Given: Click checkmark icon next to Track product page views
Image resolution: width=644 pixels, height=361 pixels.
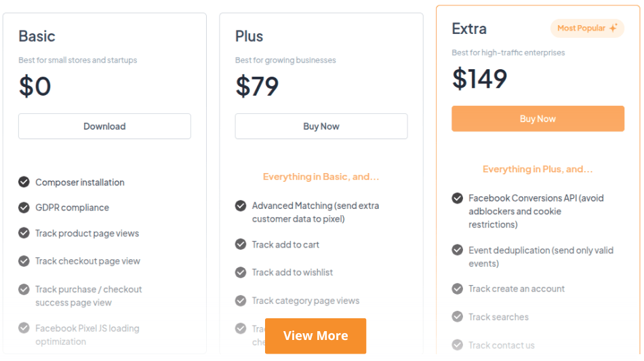Looking at the screenshot, I should [x=24, y=233].
